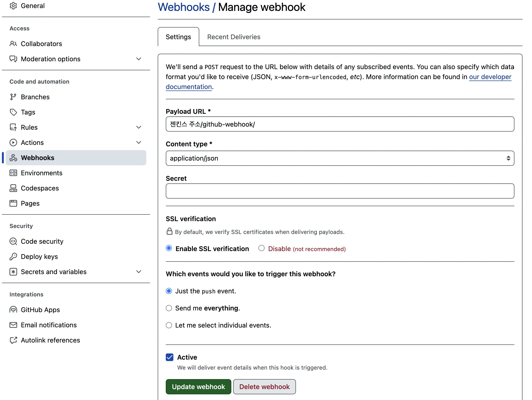Open the Settings tab
Screen dimensions: 532x400
(178, 37)
